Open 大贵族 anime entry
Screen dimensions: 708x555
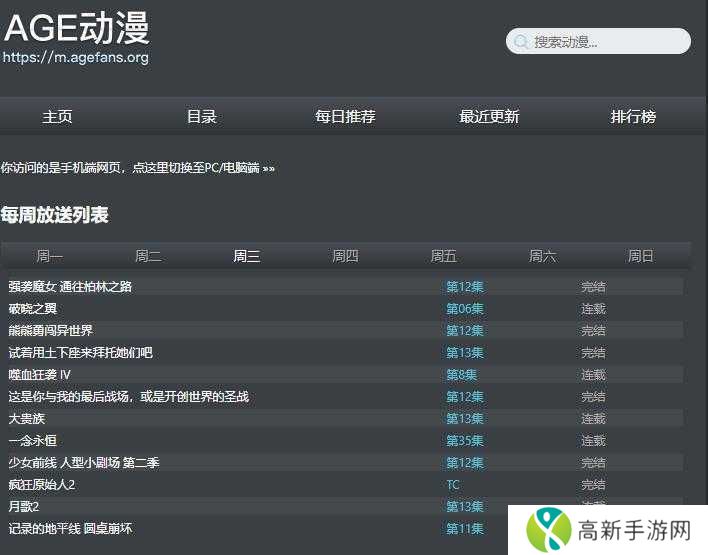[27, 418]
